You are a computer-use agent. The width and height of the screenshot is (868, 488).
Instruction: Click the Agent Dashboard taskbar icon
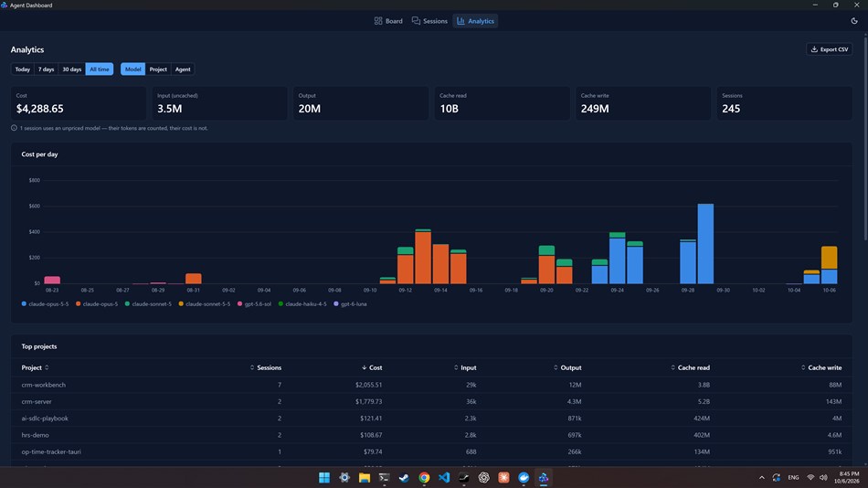coord(544,477)
